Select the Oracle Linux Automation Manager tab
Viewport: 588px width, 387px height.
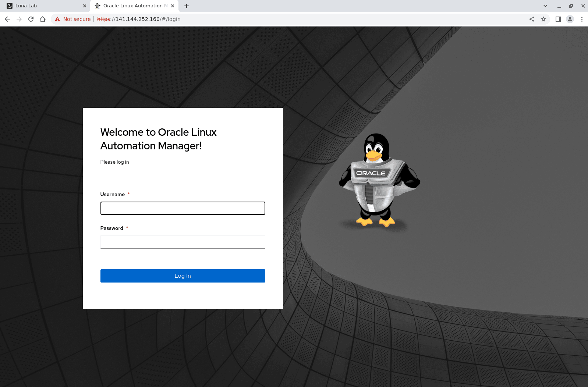[x=134, y=6]
